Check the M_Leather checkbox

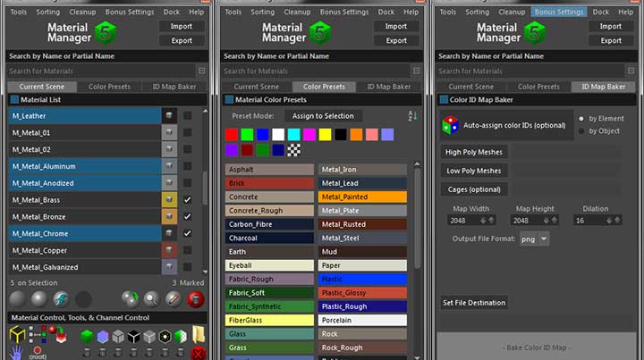point(187,116)
